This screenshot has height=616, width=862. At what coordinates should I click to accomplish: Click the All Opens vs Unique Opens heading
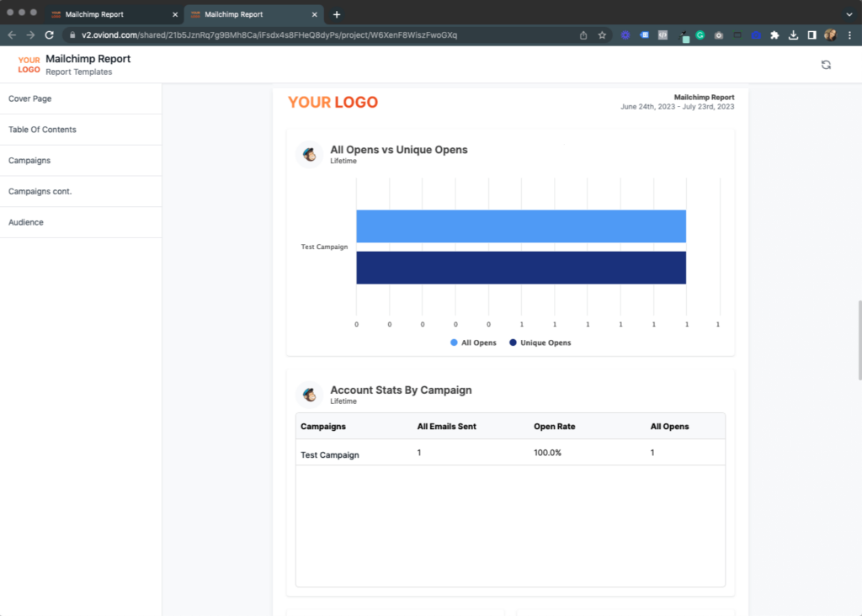click(x=398, y=150)
